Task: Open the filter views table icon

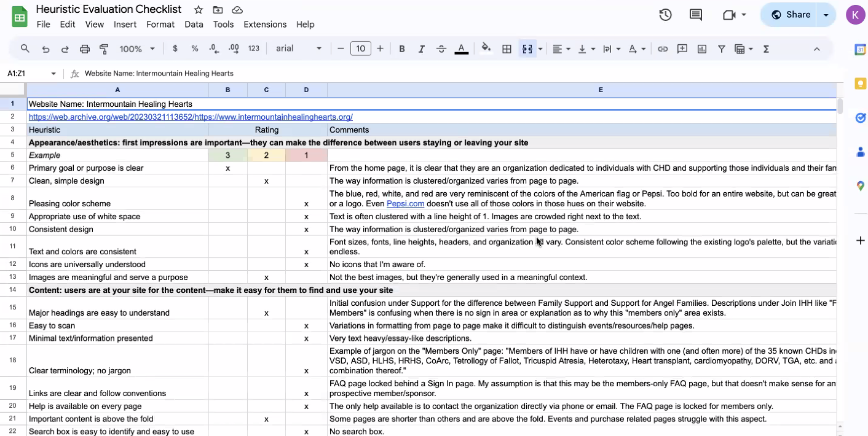Action: coord(743,49)
